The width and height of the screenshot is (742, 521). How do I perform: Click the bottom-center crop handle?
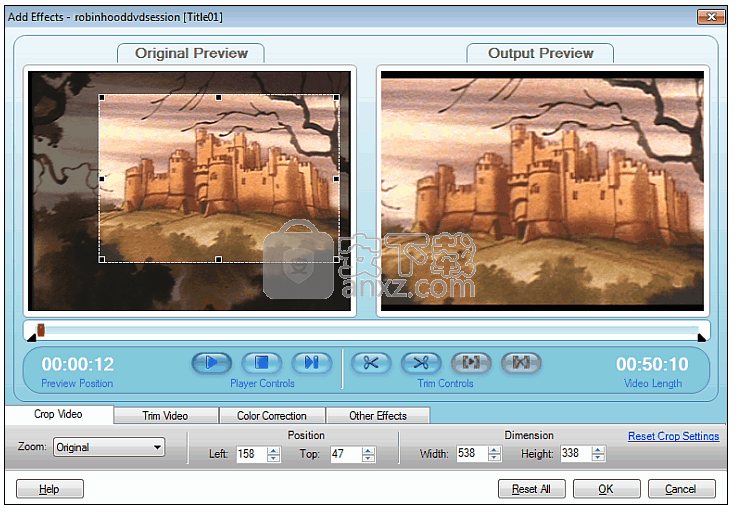click(x=219, y=259)
